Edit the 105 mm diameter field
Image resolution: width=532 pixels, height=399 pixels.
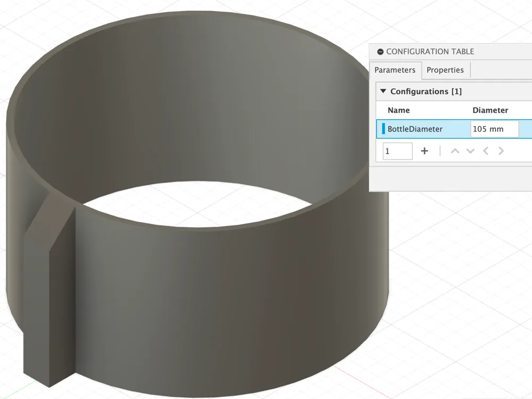(x=494, y=129)
